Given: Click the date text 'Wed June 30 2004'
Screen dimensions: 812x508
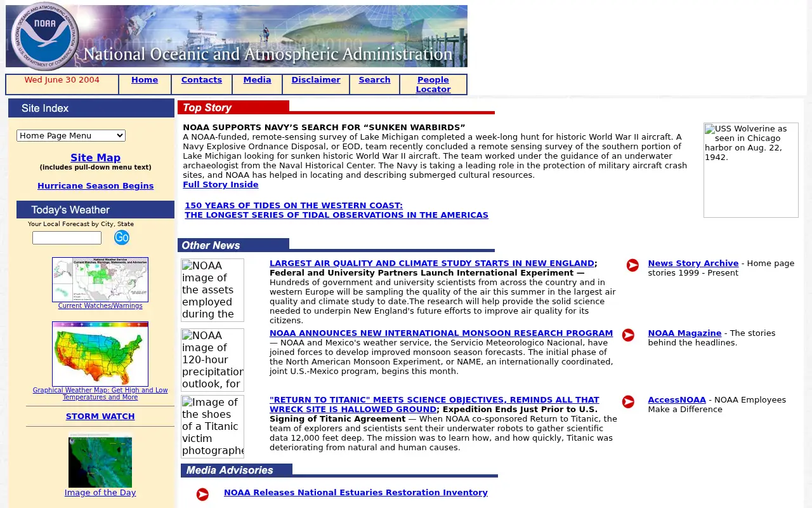Looking at the screenshot, I should (62, 80).
